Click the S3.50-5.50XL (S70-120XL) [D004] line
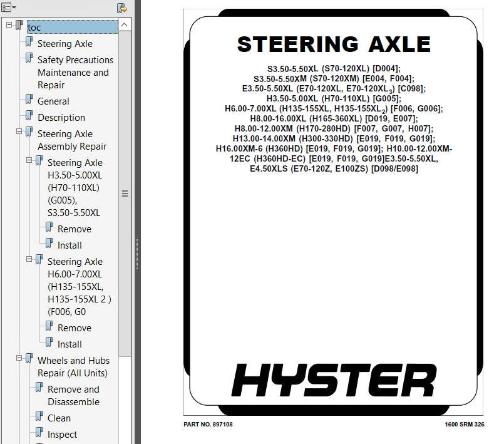Viewport: 504px width, 444px height. (334, 69)
